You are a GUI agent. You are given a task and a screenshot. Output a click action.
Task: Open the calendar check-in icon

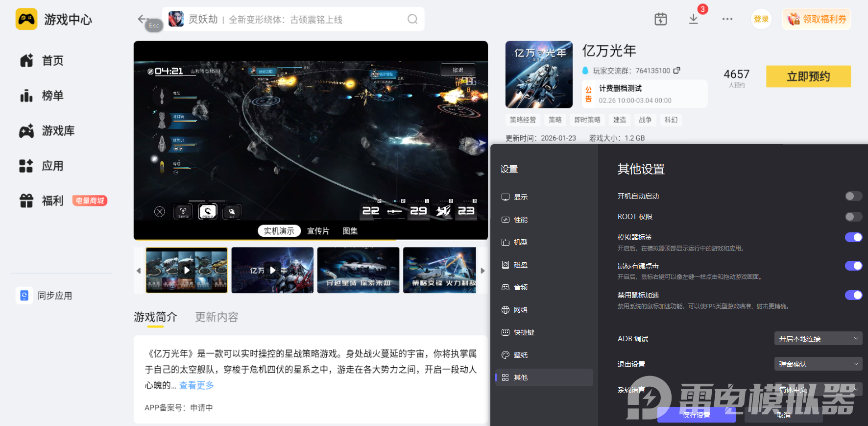point(660,19)
